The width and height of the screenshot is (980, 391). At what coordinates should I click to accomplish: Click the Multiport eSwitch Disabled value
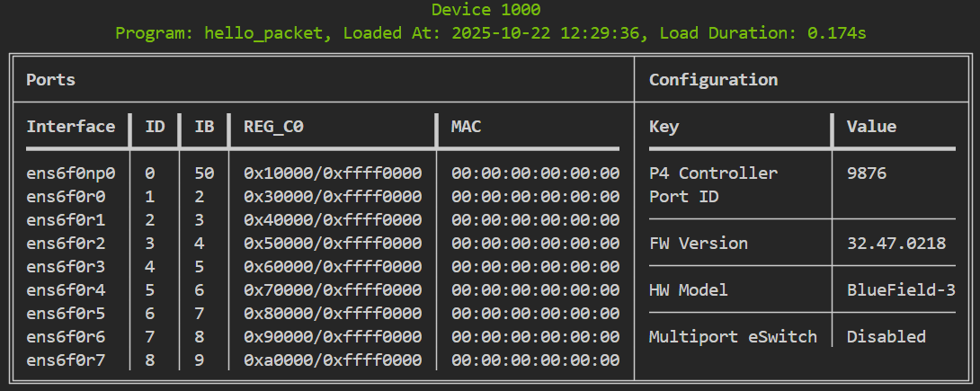[886, 337]
